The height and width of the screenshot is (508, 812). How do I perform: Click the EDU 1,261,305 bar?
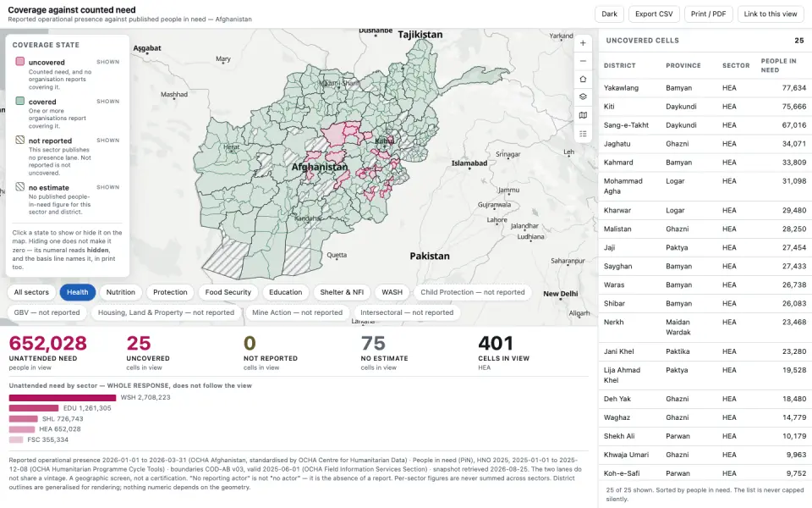[x=34, y=408]
